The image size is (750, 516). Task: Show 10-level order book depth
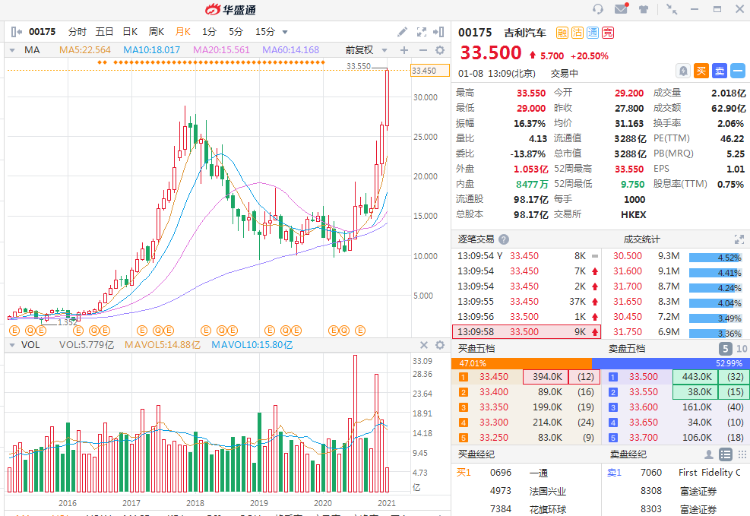[741, 349]
